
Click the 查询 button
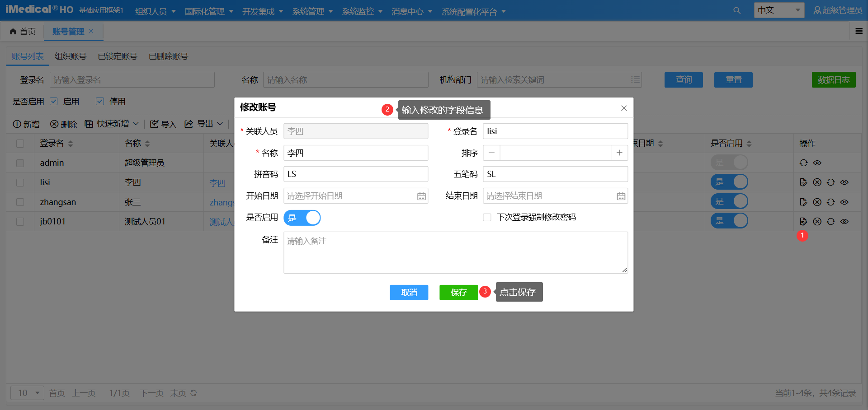pyautogui.click(x=684, y=80)
